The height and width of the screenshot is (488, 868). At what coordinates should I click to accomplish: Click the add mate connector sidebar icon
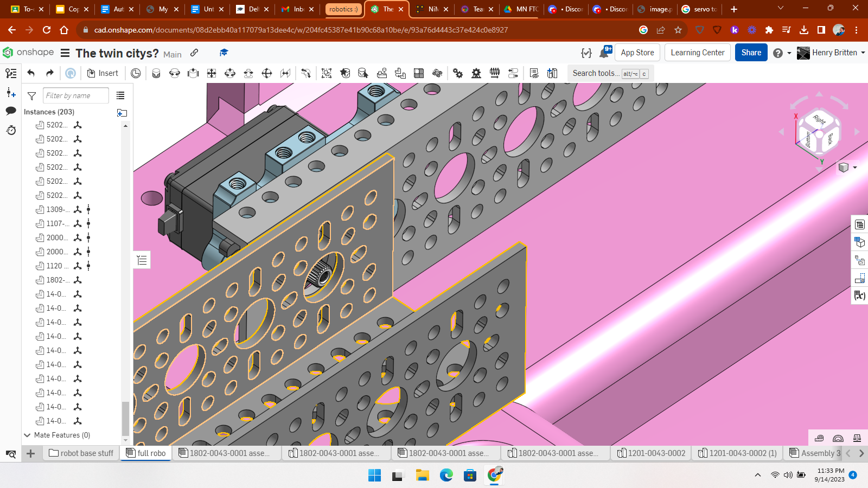pyautogui.click(x=11, y=93)
